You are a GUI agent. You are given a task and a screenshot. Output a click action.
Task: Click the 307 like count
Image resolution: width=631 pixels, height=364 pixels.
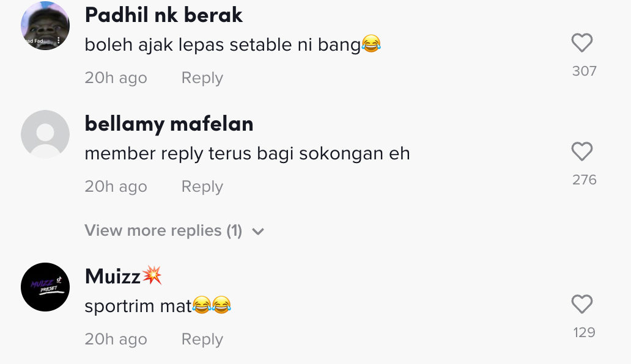coord(584,71)
